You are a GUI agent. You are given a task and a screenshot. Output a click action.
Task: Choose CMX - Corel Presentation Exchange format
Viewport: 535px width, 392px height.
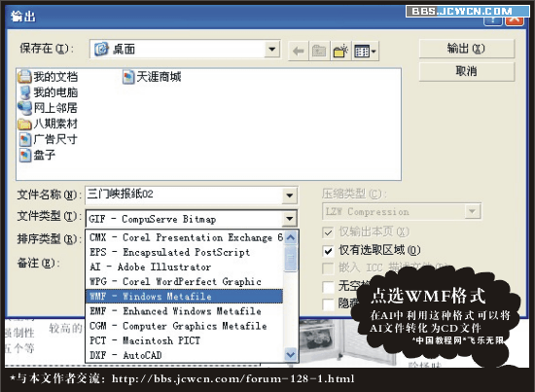(185, 237)
